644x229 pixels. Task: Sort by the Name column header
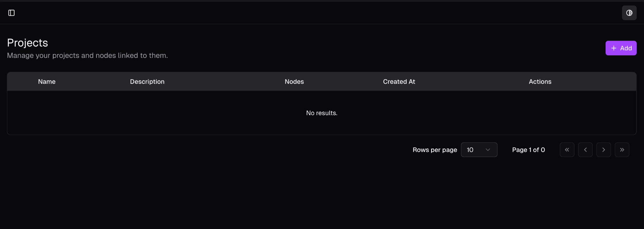tap(47, 82)
